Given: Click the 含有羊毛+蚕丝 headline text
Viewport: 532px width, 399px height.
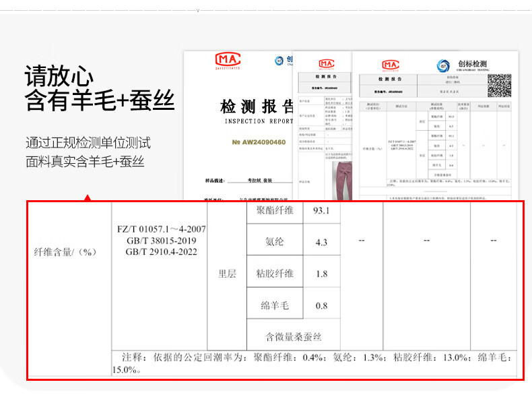Looking at the screenshot, I should tap(99, 101).
